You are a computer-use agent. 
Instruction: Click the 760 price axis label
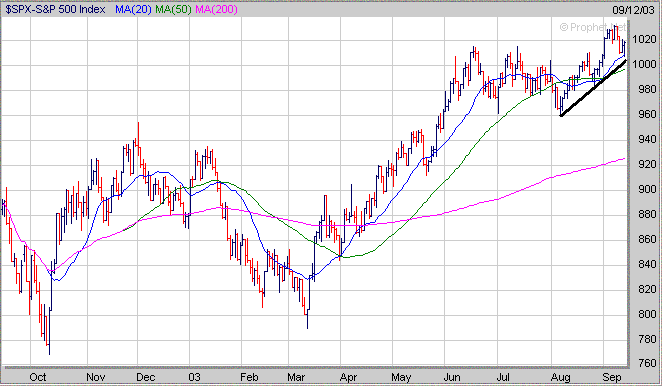(x=647, y=363)
